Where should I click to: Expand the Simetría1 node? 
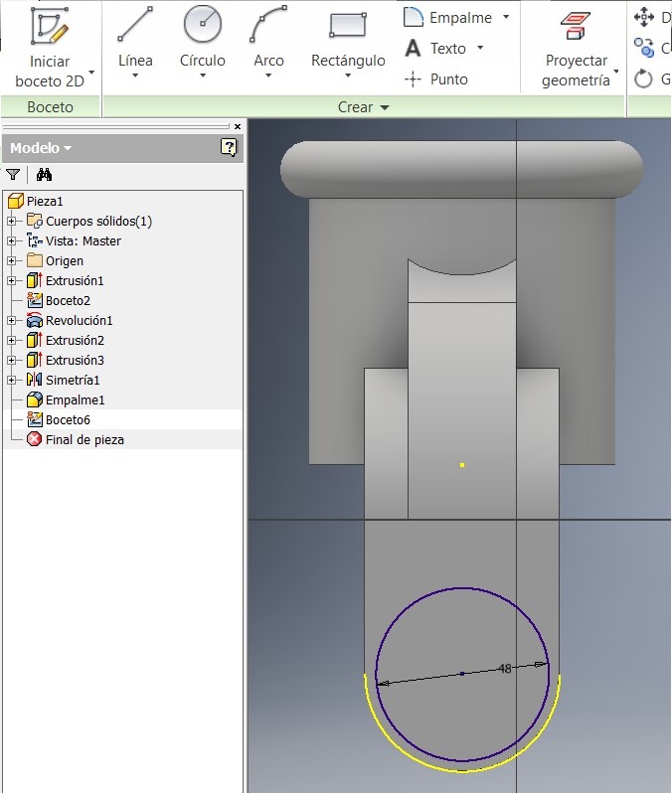coord(12,380)
